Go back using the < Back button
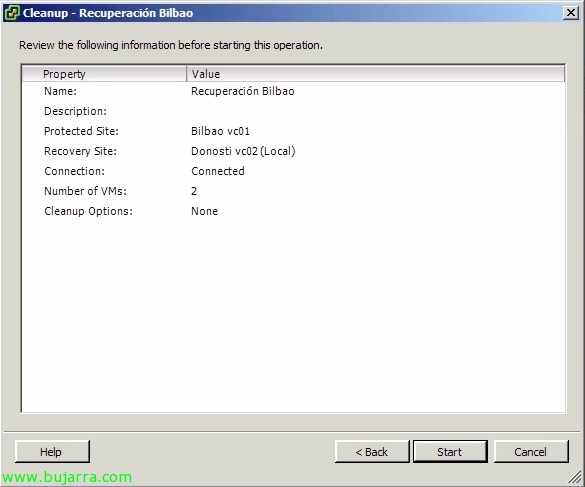The width and height of the screenshot is (585, 487). click(x=372, y=452)
